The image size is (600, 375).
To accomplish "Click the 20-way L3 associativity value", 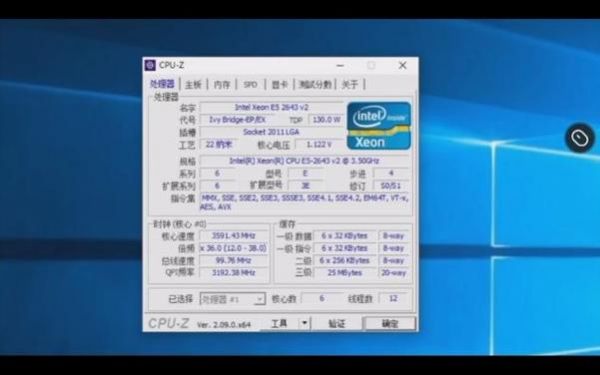I will point(393,272).
